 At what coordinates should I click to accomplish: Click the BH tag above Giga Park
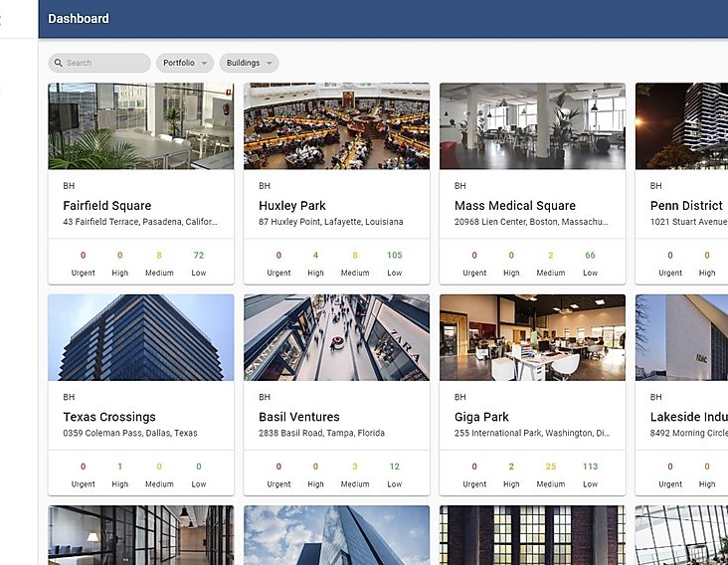click(460, 397)
